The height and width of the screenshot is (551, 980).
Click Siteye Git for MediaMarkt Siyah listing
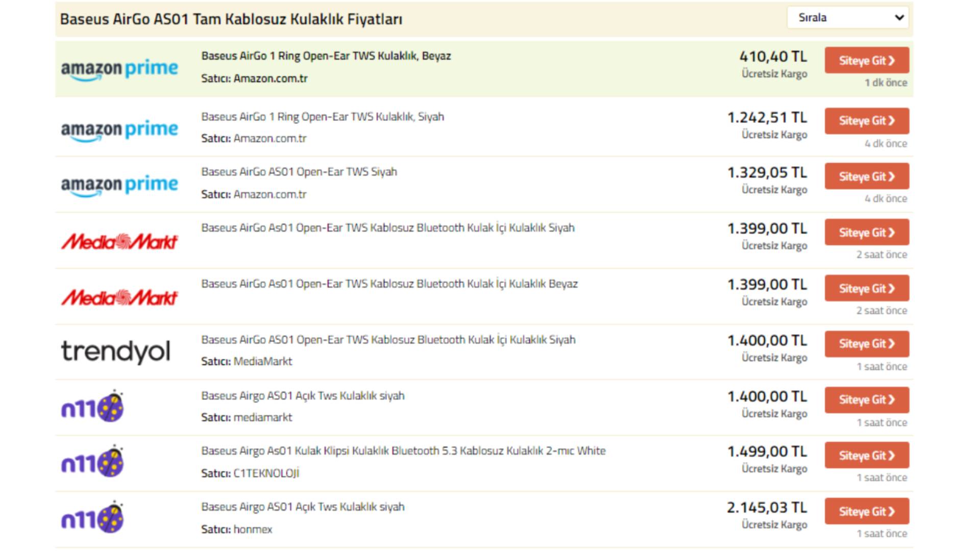[x=867, y=233]
